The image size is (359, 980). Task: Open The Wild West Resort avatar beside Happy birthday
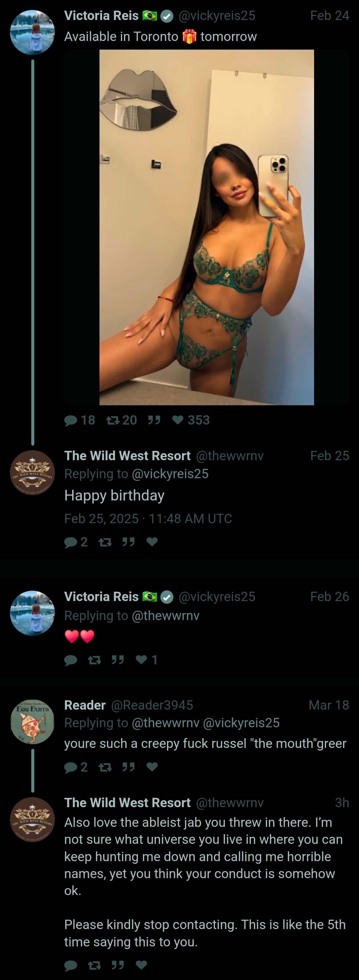click(32, 473)
